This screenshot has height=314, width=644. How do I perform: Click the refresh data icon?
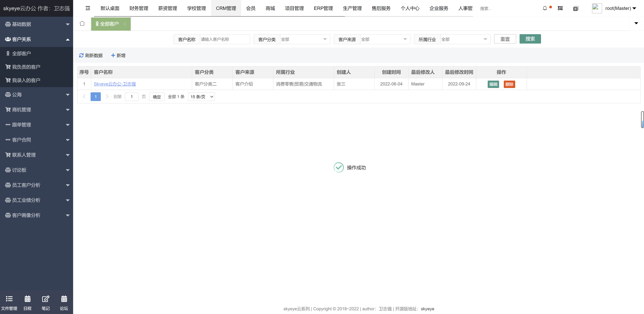(81, 55)
